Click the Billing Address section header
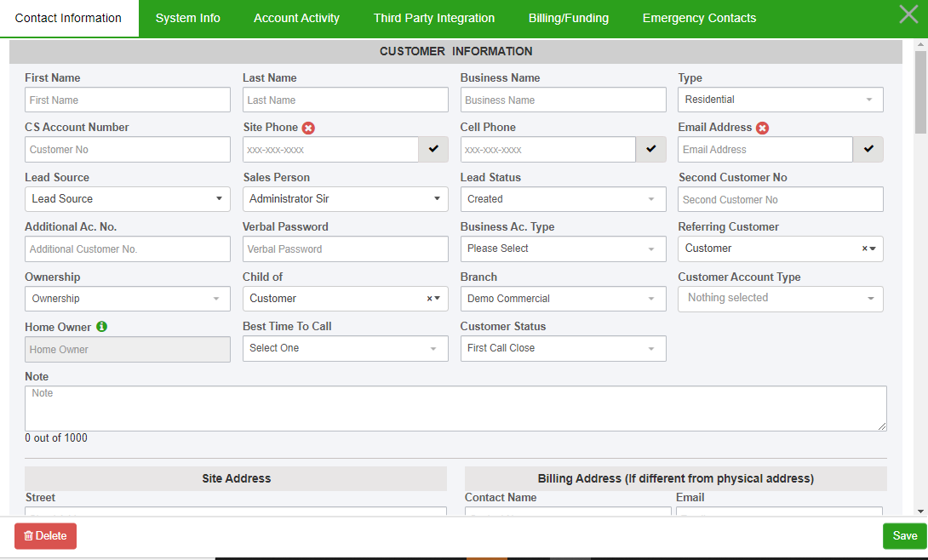The image size is (928, 560). click(675, 478)
